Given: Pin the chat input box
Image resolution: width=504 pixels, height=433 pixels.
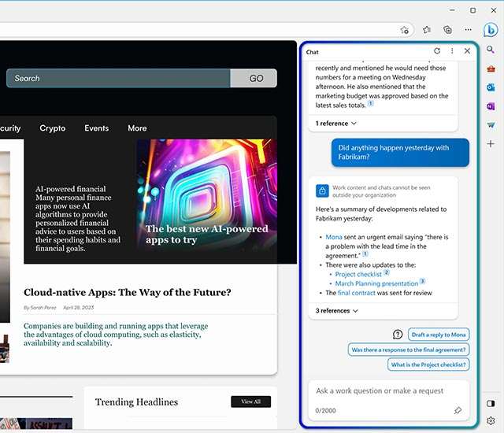Looking at the screenshot, I should 458,410.
